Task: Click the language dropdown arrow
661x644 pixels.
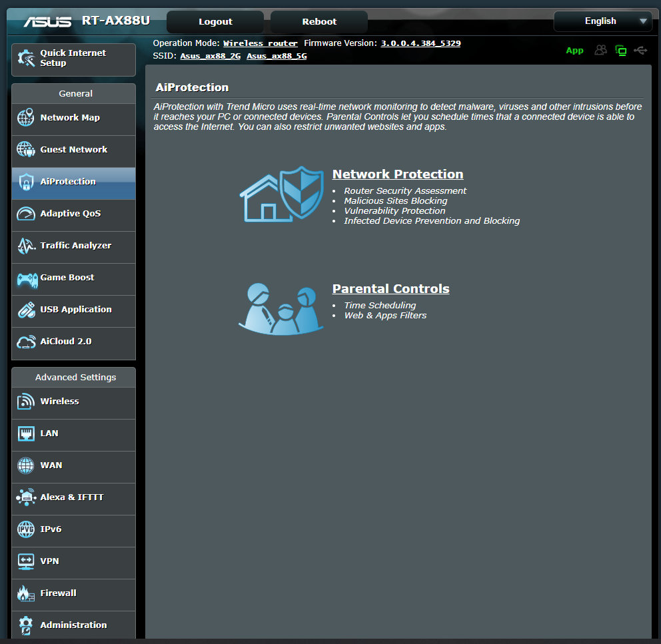Action: pyautogui.click(x=643, y=21)
